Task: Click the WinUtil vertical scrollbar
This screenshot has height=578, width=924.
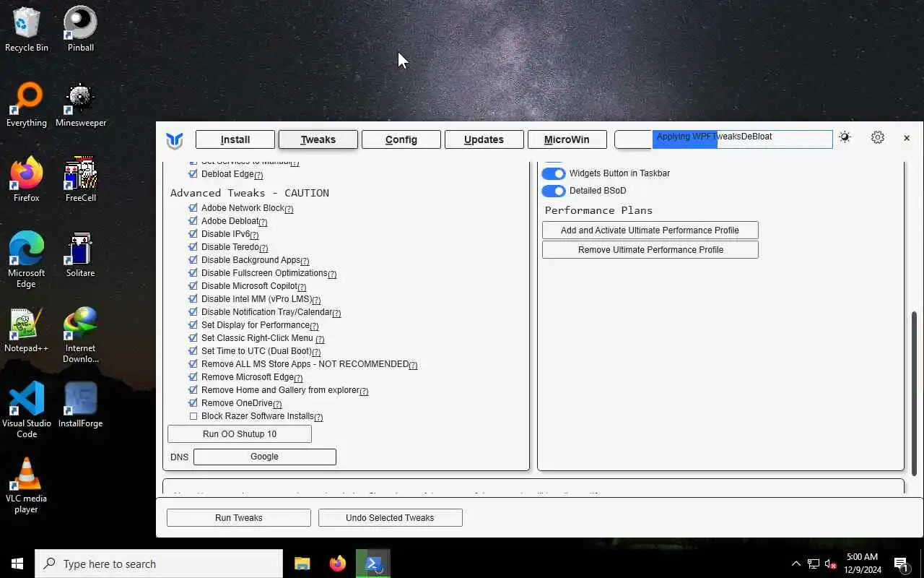Action: pos(915,394)
